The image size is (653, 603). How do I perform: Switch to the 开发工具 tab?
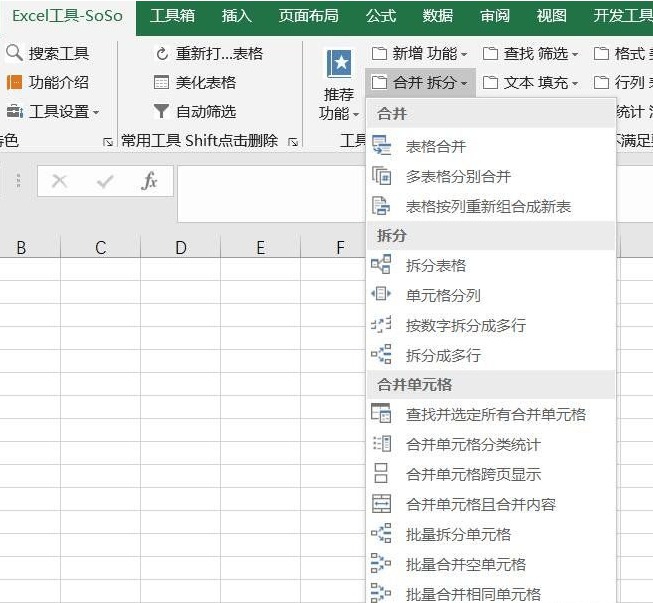623,16
